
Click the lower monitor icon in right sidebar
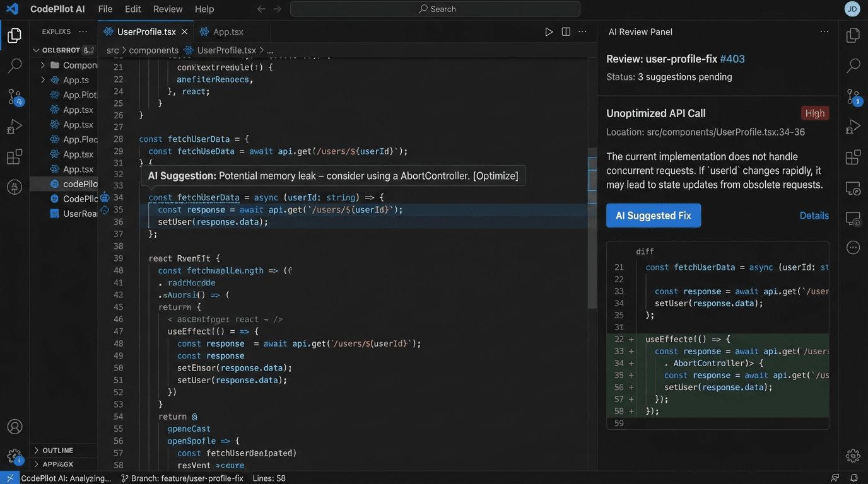853,219
